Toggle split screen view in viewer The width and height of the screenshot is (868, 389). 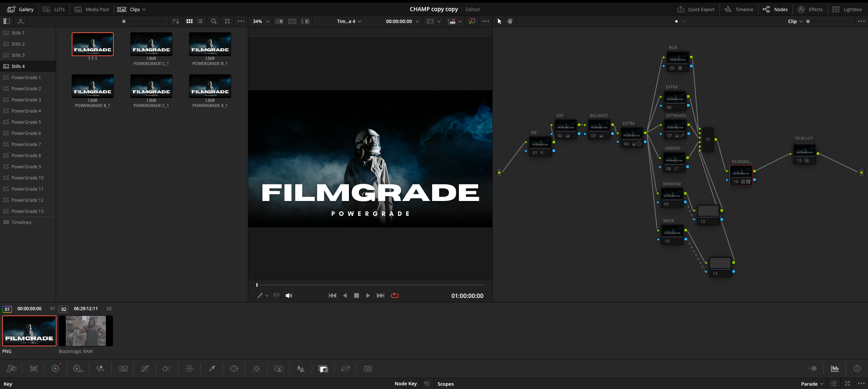click(292, 21)
